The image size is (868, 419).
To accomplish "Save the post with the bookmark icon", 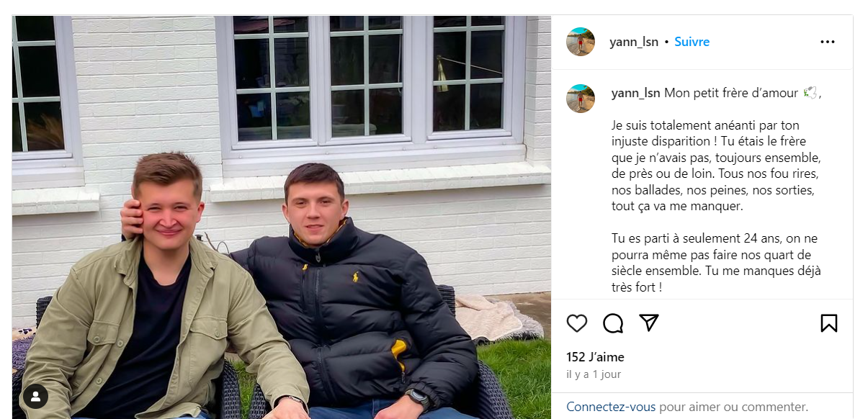I will pyautogui.click(x=829, y=323).
